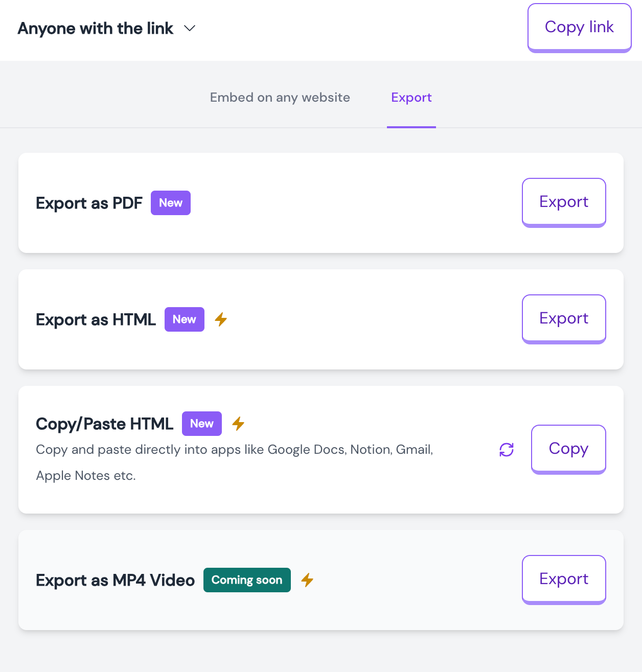
Task: Click the lightning bolt next to MP4 Video
Action: click(x=307, y=580)
